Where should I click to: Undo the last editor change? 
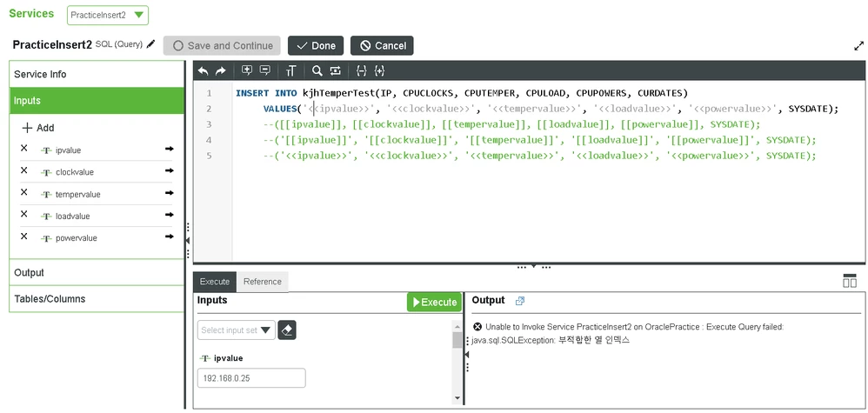[204, 71]
